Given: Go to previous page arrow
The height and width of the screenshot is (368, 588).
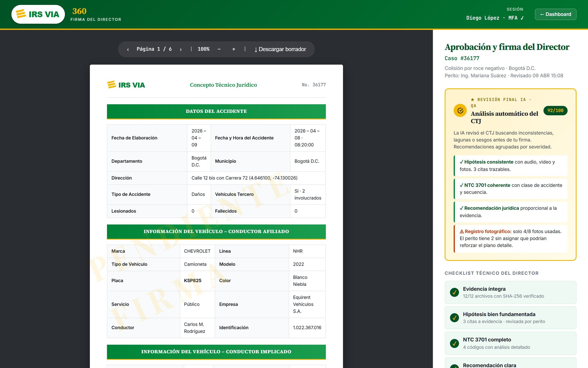Looking at the screenshot, I should 128,49.
